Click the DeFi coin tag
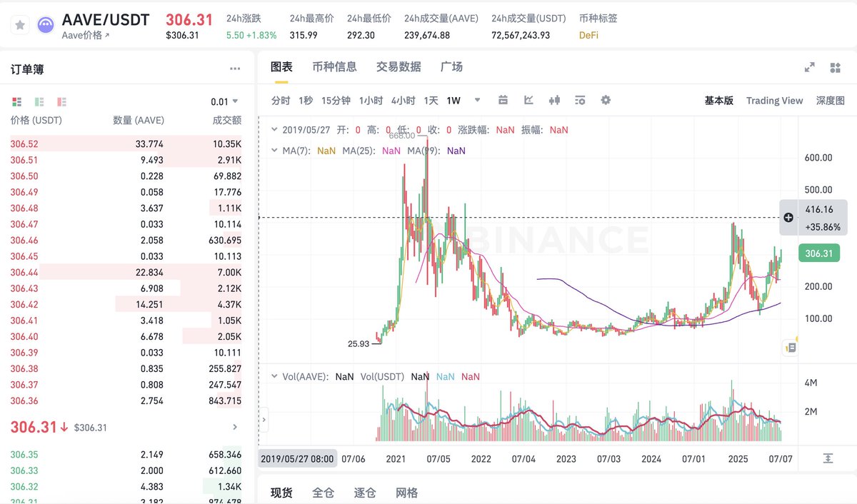 coord(589,35)
